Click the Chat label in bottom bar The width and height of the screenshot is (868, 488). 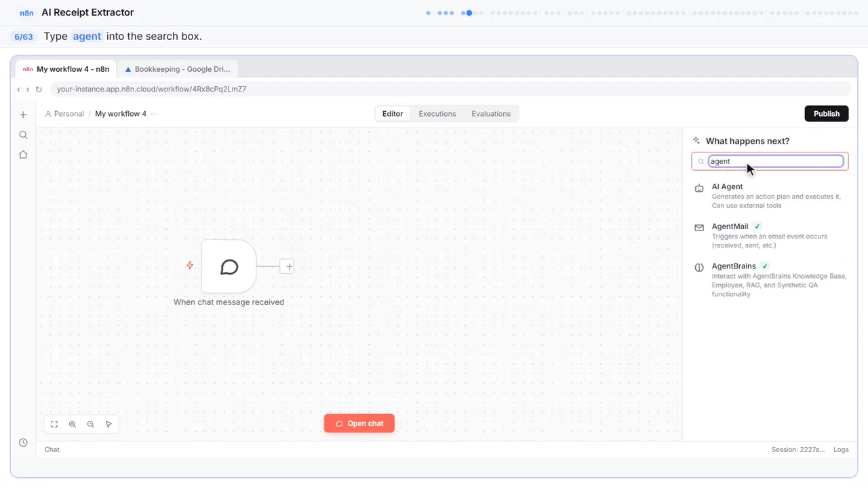coord(52,449)
